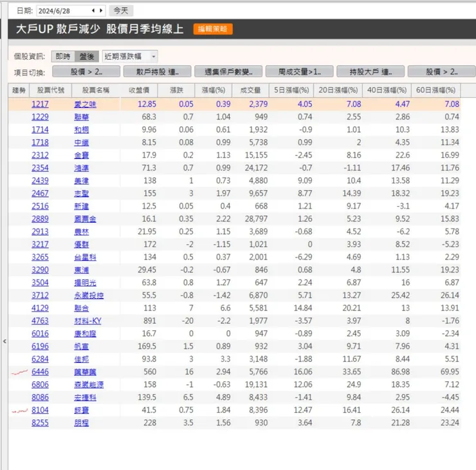Screen dimensions: 476x470
Task: Open stock code 2889 link
Action: (x=40, y=219)
